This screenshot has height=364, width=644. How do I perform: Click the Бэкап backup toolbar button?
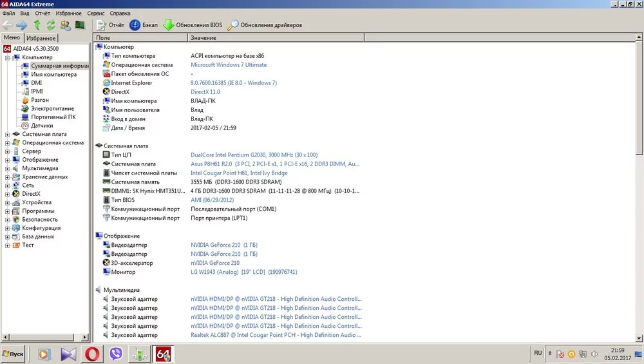[x=144, y=25]
